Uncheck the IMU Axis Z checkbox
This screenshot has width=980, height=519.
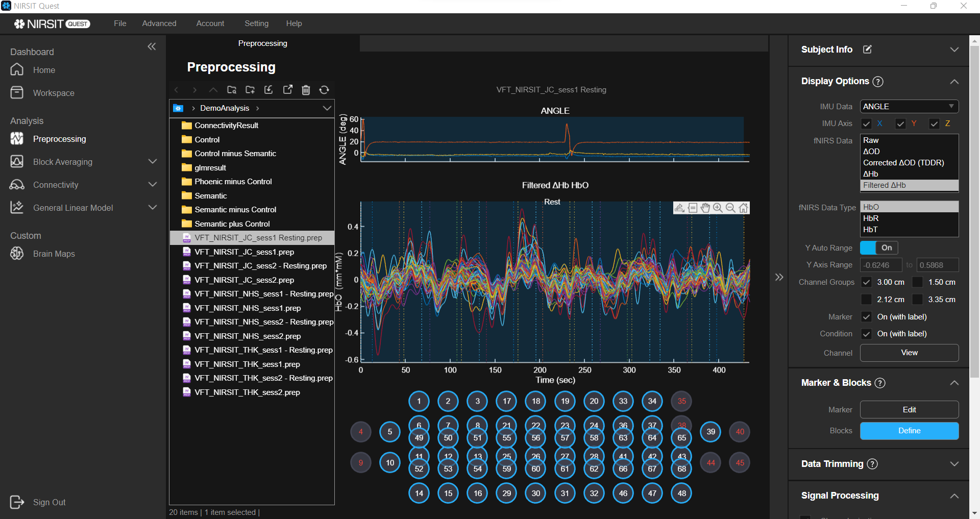[934, 123]
